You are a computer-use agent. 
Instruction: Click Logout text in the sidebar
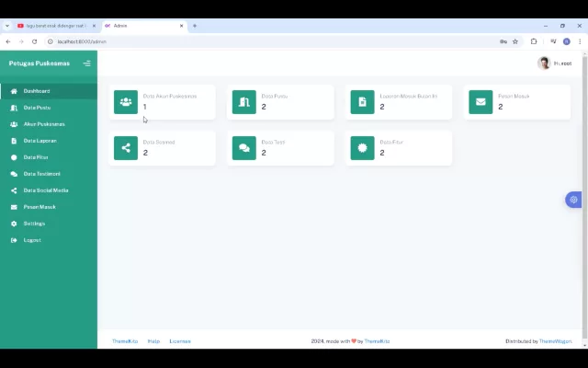click(32, 240)
